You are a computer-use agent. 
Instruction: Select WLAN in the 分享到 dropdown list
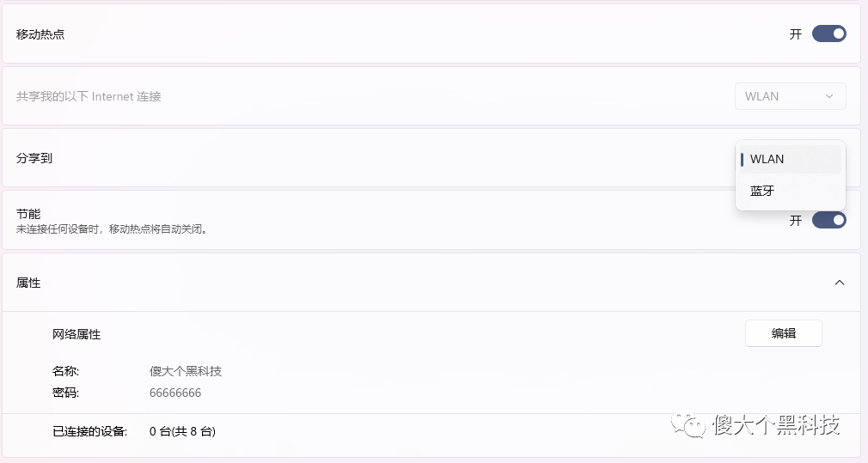tap(790, 159)
